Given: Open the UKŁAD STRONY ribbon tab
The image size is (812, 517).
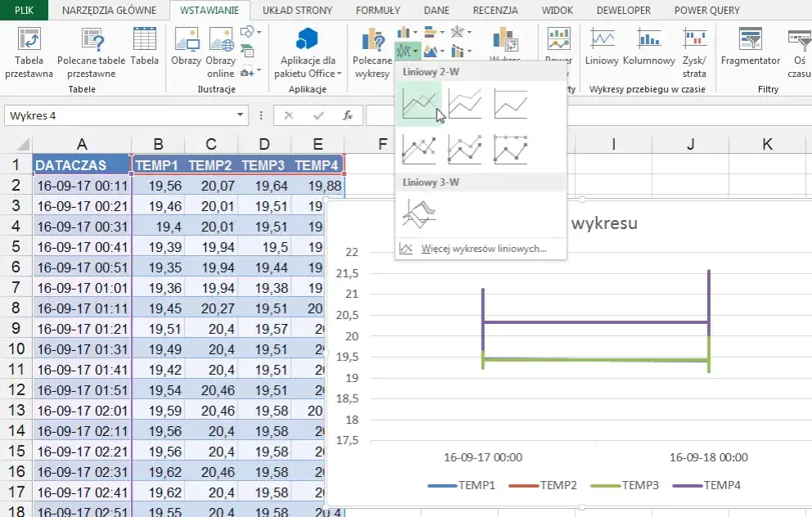Looking at the screenshot, I should click(x=298, y=11).
